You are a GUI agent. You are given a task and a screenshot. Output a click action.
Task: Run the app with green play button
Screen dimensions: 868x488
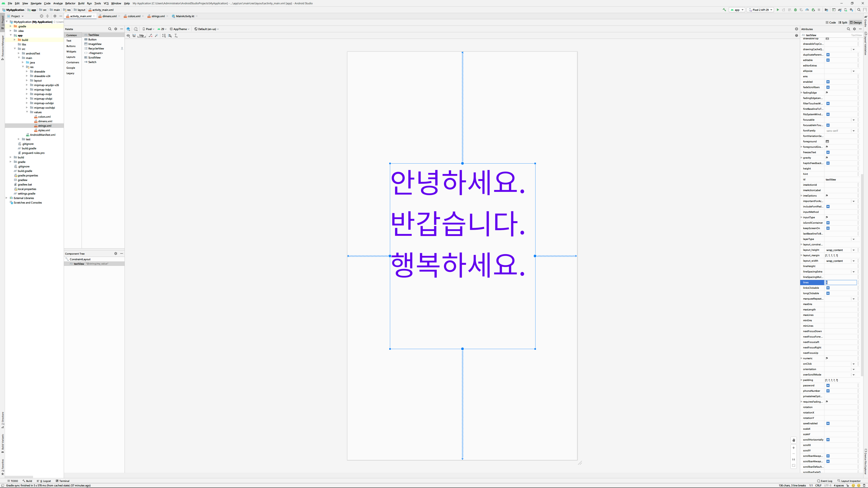[778, 10]
